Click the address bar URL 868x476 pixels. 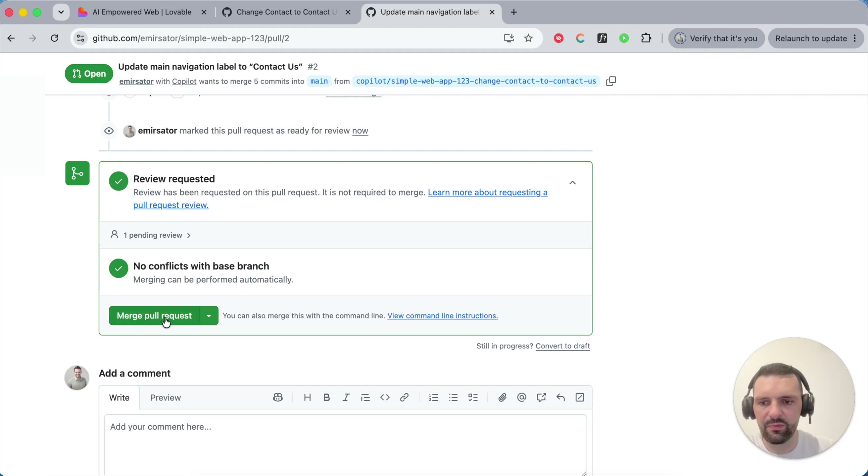tap(191, 38)
